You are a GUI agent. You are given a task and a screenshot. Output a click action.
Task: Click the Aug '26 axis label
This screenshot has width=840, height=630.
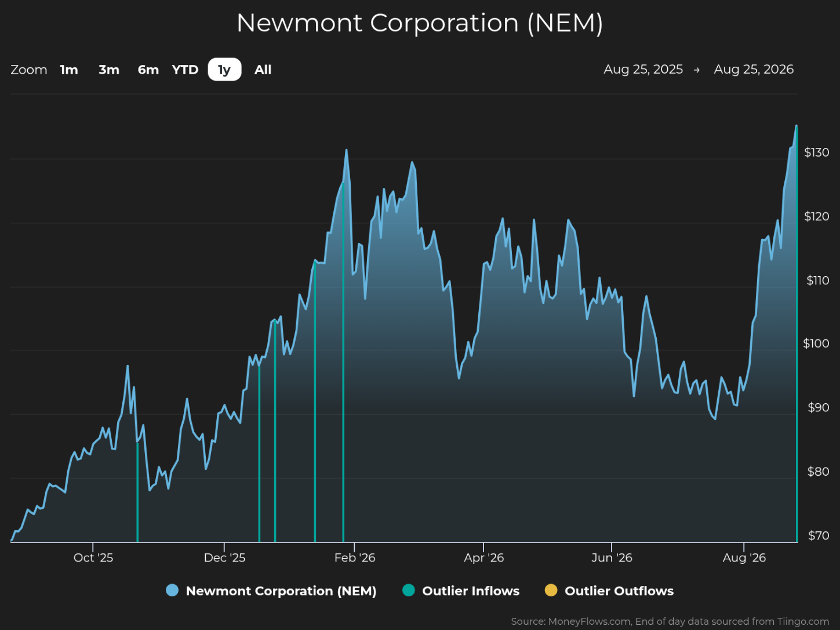point(744,557)
